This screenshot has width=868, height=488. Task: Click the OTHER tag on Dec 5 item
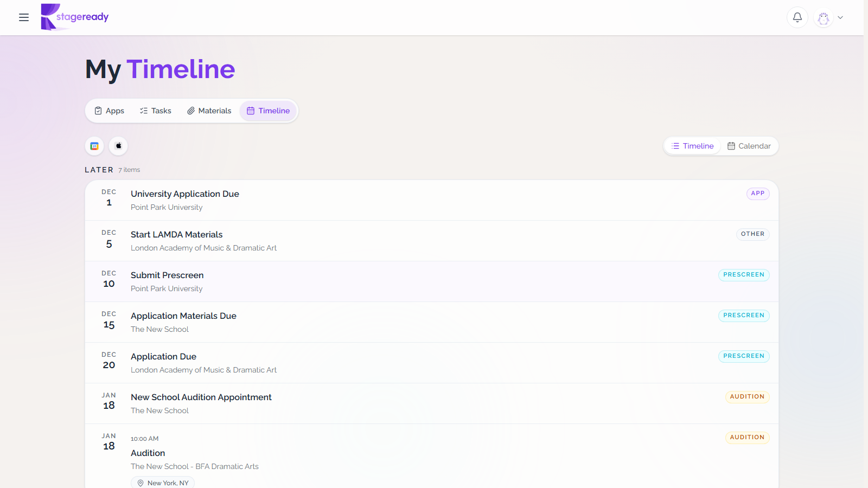(752, 234)
